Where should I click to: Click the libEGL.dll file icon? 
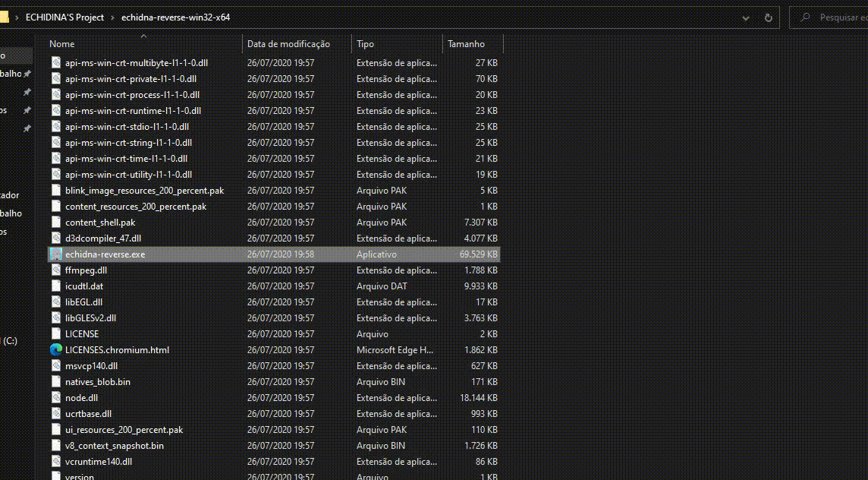tap(55, 302)
